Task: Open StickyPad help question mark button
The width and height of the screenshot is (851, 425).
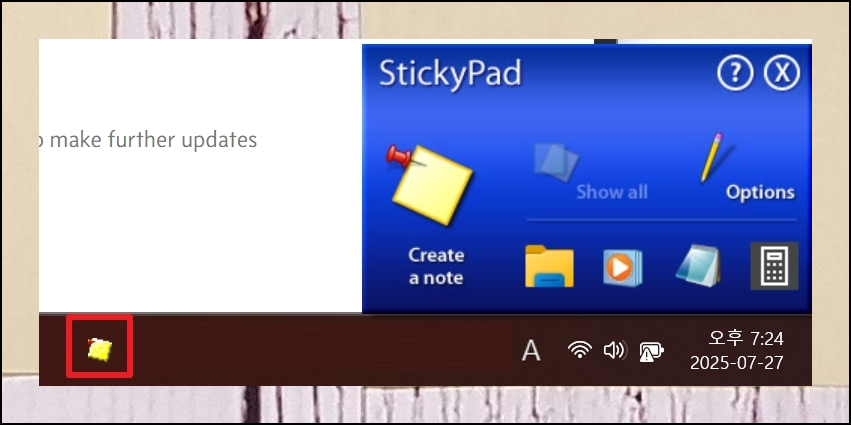Action: coord(734,73)
